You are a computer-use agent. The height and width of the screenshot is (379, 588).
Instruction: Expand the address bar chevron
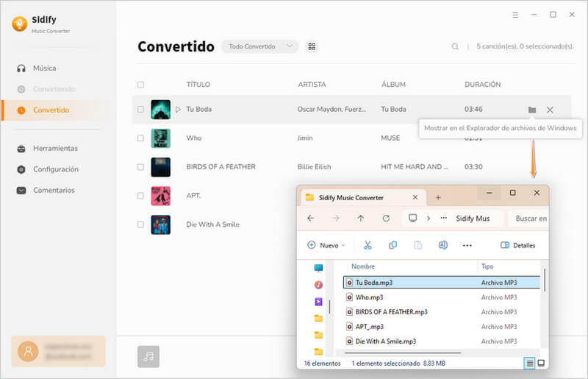(x=429, y=219)
